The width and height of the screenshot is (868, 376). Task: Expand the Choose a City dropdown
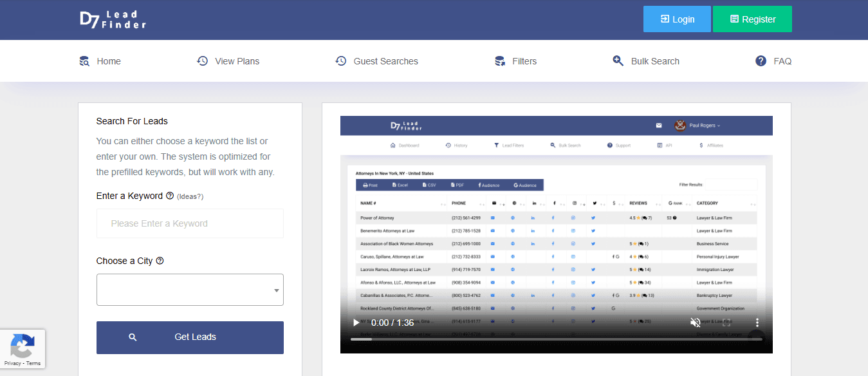pyautogui.click(x=190, y=290)
